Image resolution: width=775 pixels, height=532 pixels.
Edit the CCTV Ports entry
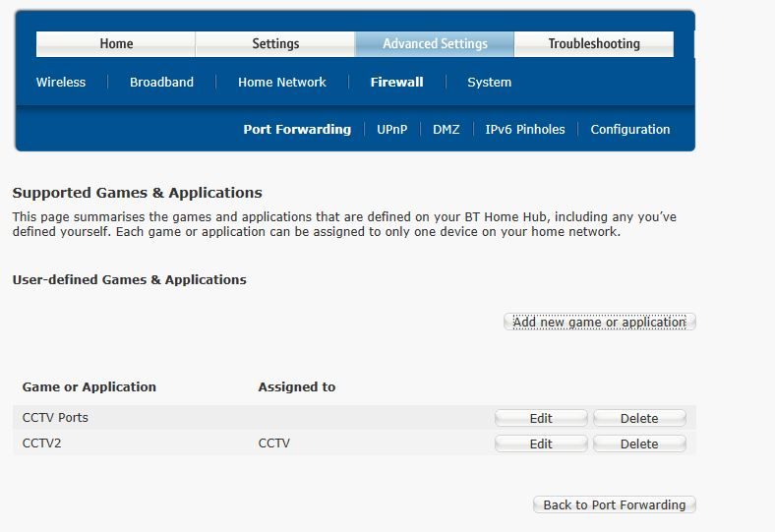(541, 418)
